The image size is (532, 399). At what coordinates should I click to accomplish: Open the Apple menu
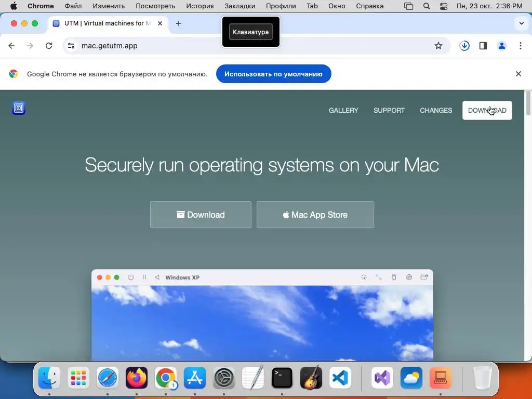[14, 6]
